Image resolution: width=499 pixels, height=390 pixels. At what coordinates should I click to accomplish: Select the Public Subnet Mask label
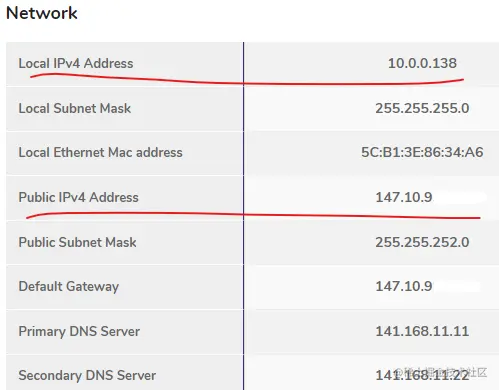tap(77, 242)
